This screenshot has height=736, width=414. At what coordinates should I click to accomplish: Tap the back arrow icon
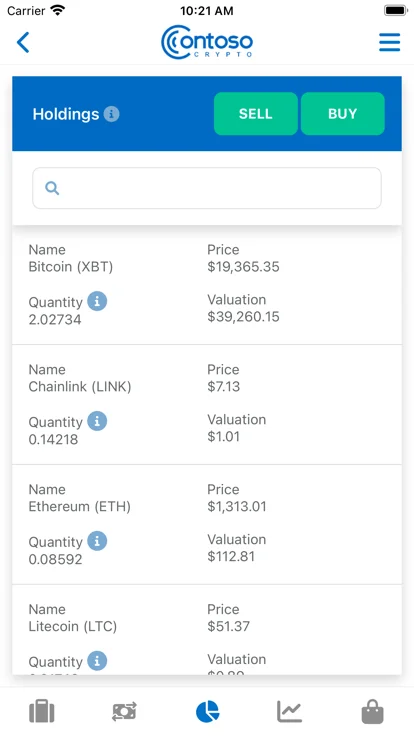[x=23, y=42]
